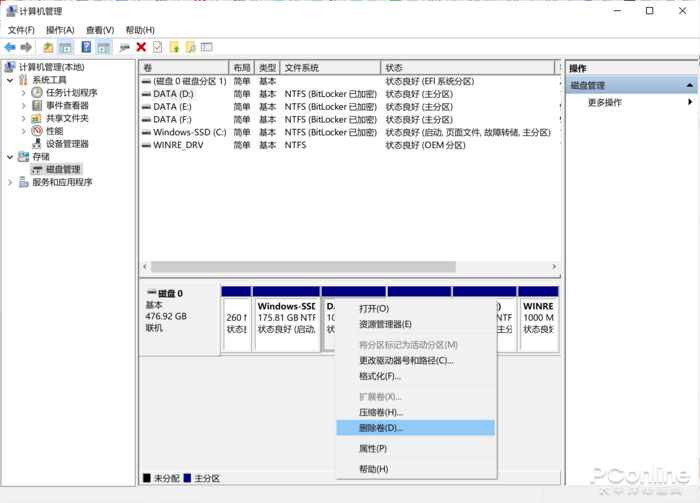
Task: Click the 主分区 blue legend swatch
Action: 188,478
